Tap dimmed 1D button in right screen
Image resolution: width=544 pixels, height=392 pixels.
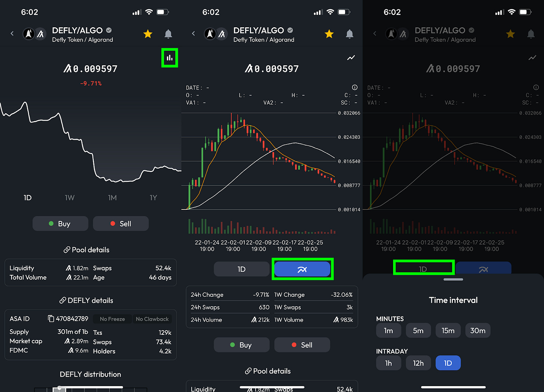tap(423, 268)
